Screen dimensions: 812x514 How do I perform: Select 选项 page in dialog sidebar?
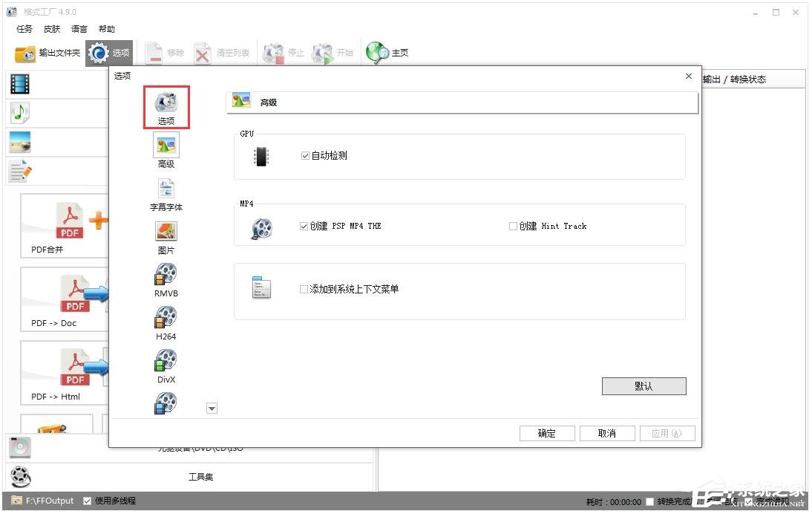(166, 108)
